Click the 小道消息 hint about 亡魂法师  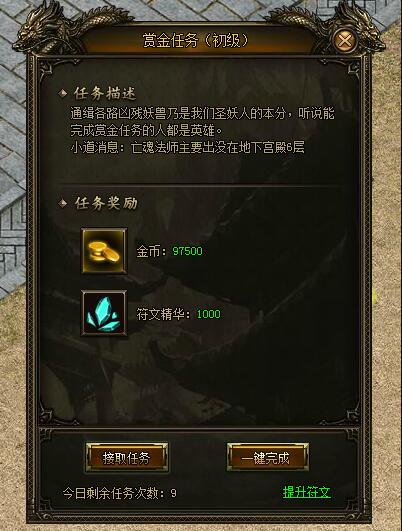tap(187, 148)
